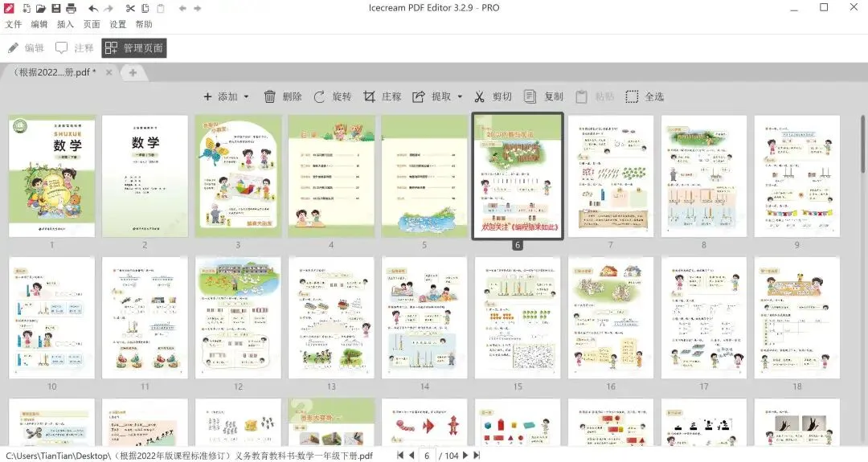Click the Icecream PDF Editor app logo
Viewport: 868px width, 462px height.
point(10,8)
